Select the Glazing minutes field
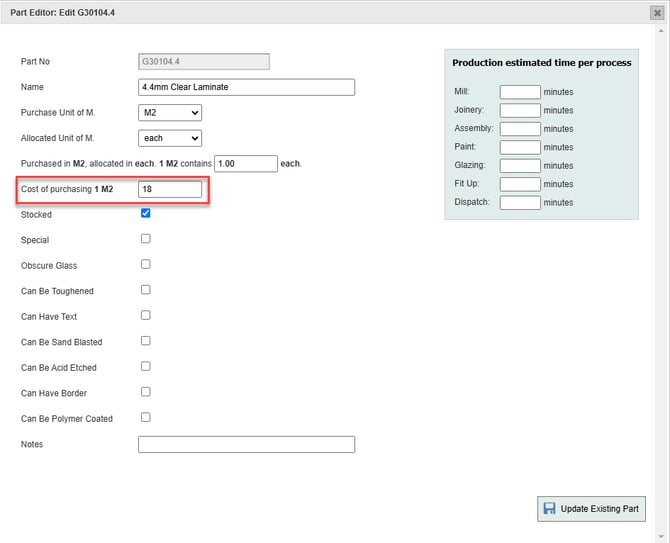The width and height of the screenshot is (670, 543). pos(519,166)
